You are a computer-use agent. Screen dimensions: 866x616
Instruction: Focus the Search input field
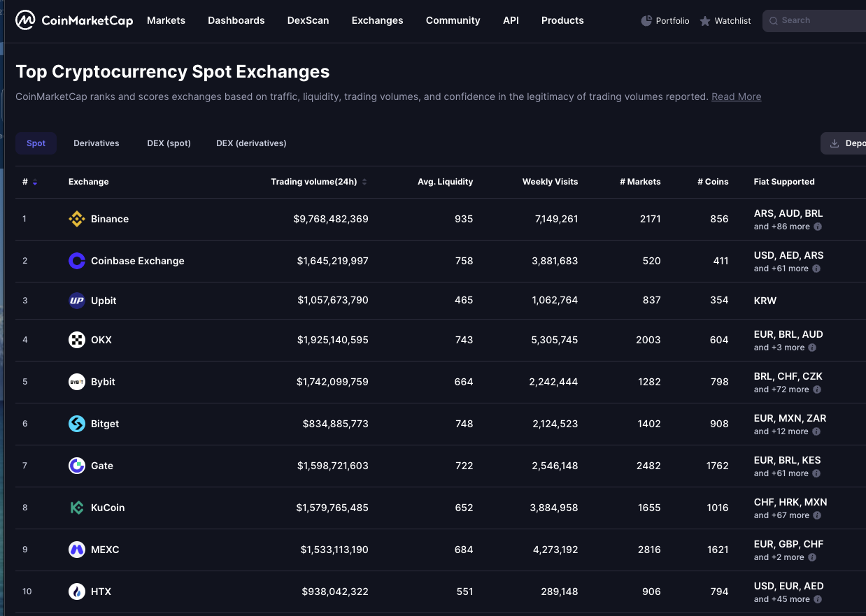[x=814, y=21]
